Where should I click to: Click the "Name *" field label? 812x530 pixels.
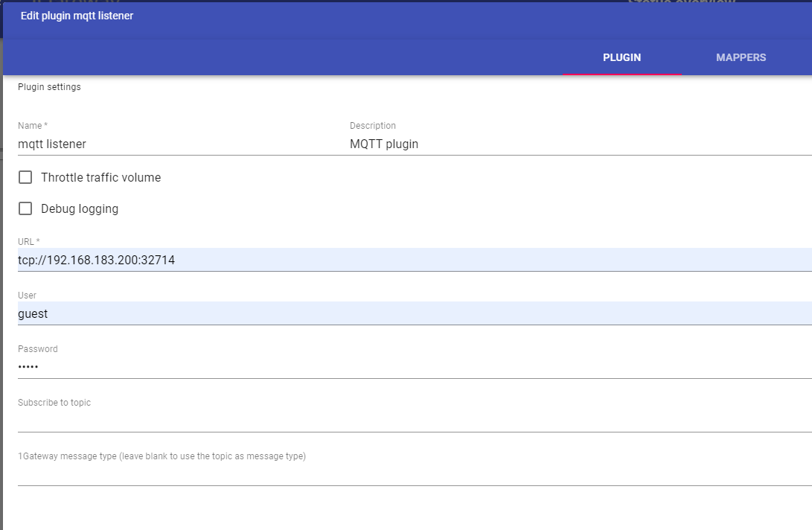pos(33,126)
